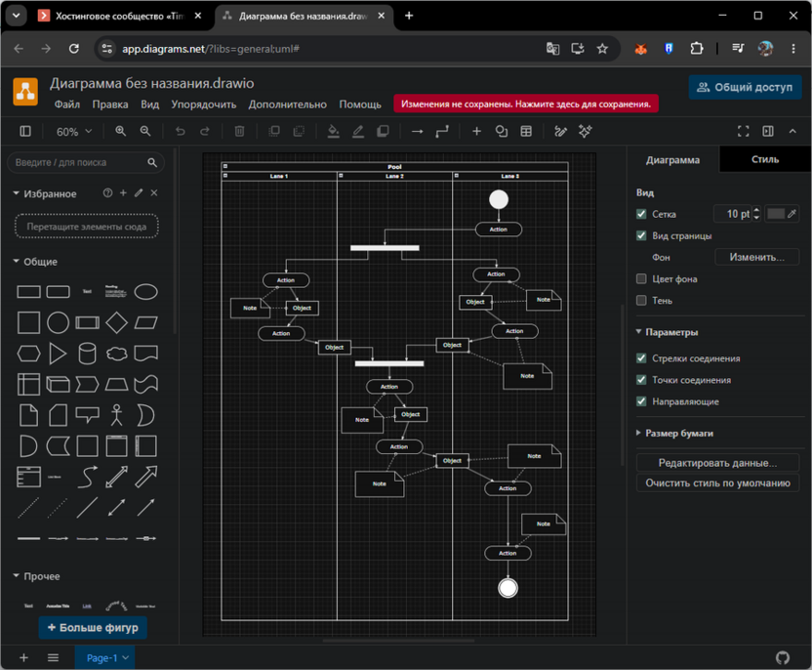Image resolution: width=812 pixels, height=670 pixels.
Task: Toggle fullscreen mode icon
Action: pos(743,131)
